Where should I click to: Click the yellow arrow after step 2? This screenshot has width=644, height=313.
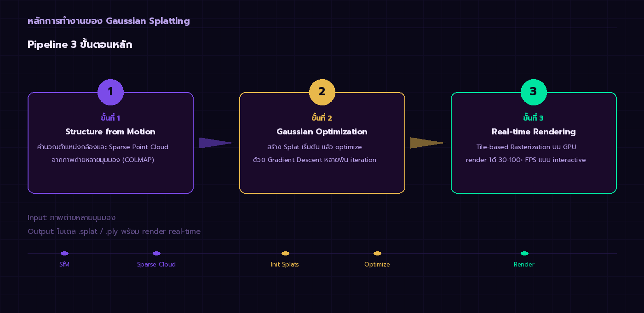coord(425,143)
